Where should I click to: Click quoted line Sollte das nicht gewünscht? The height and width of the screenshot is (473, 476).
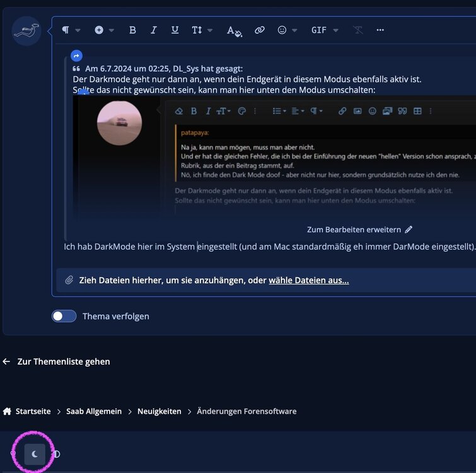pos(224,90)
